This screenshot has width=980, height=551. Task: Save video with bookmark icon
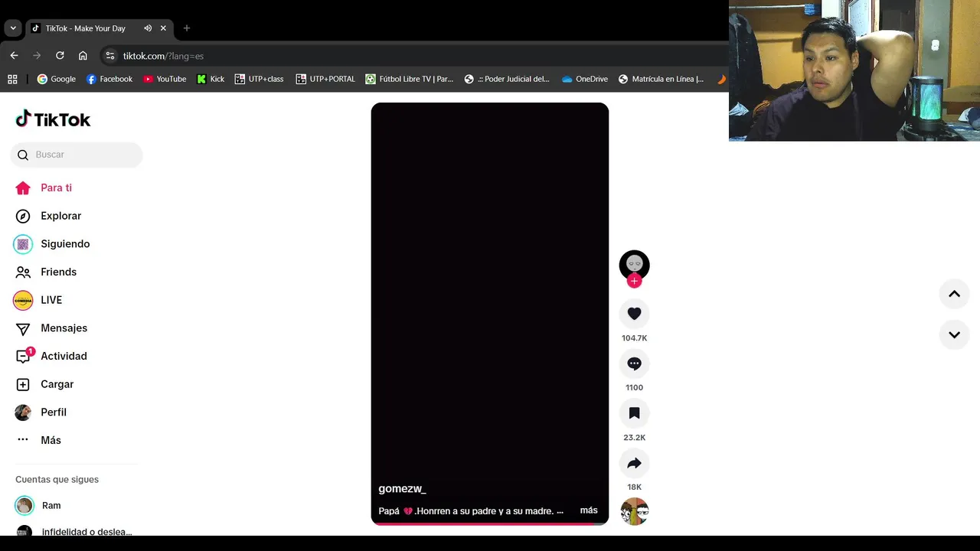(x=634, y=413)
